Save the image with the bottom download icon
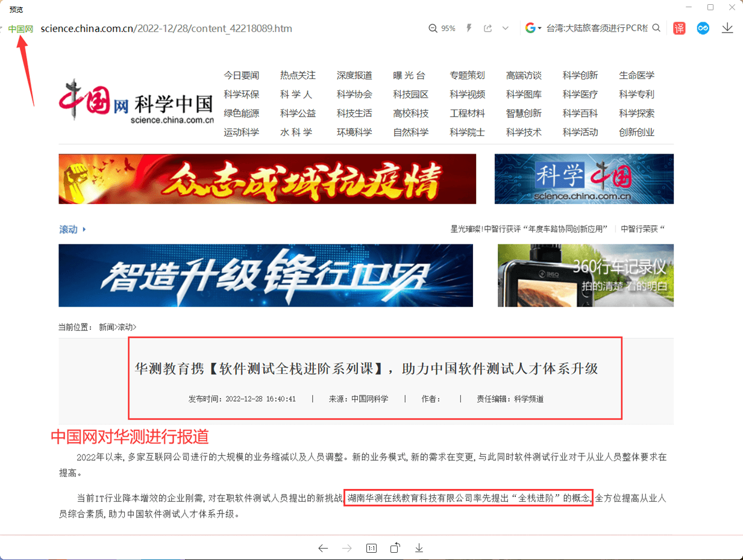Image resolution: width=743 pixels, height=560 pixels. click(x=419, y=548)
